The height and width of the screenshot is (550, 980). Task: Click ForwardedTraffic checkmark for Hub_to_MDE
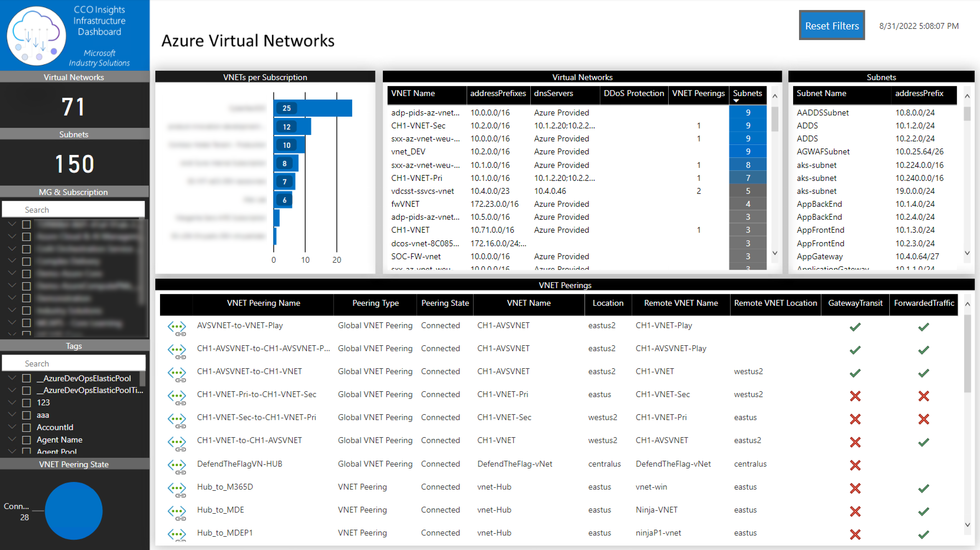point(923,511)
